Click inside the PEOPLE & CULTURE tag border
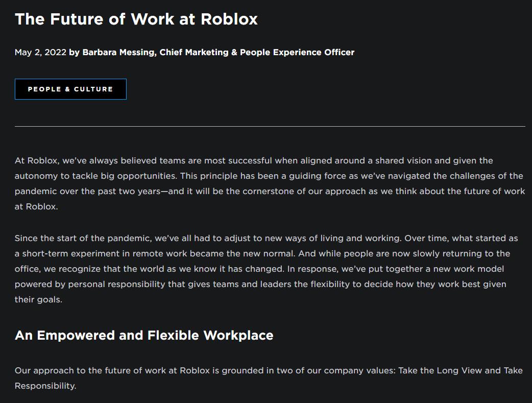532x403 pixels. click(70, 89)
